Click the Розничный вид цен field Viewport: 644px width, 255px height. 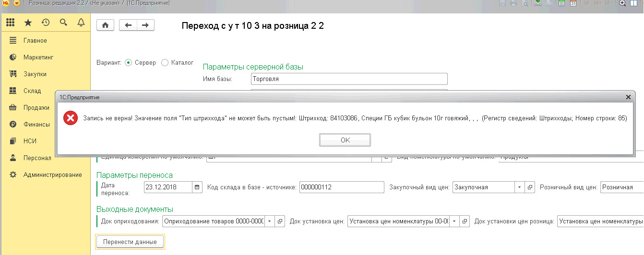pyautogui.click(x=622, y=187)
